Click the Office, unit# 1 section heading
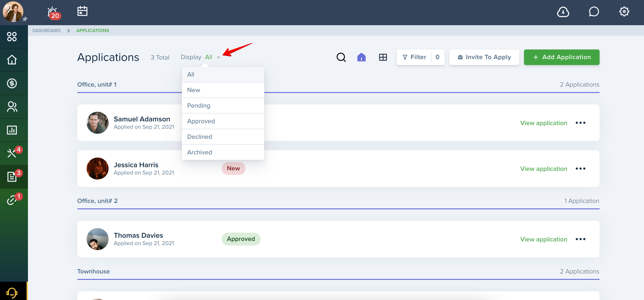Image resolution: width=644 pixels, height=300 pixels. point(97,85)
